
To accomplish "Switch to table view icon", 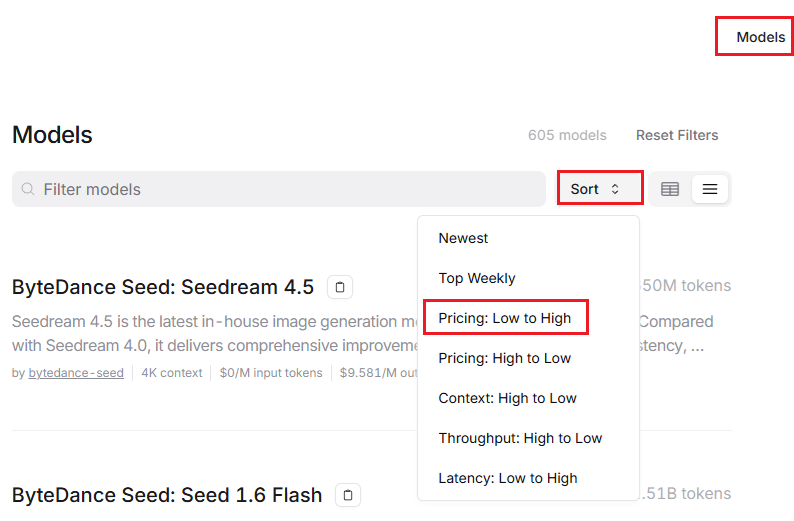I will [x=670, y=189].
